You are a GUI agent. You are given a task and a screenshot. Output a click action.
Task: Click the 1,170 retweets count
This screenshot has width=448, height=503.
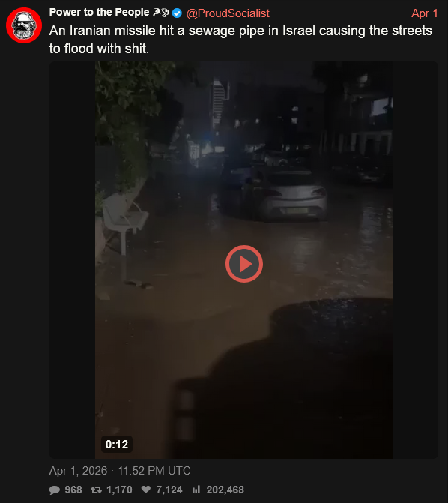coord(119,490)
